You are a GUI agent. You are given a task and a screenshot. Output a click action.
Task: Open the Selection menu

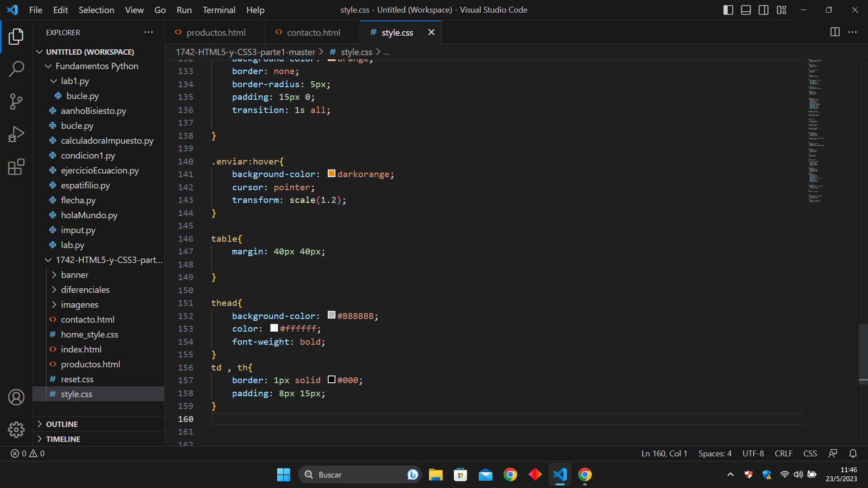point(96,10)
